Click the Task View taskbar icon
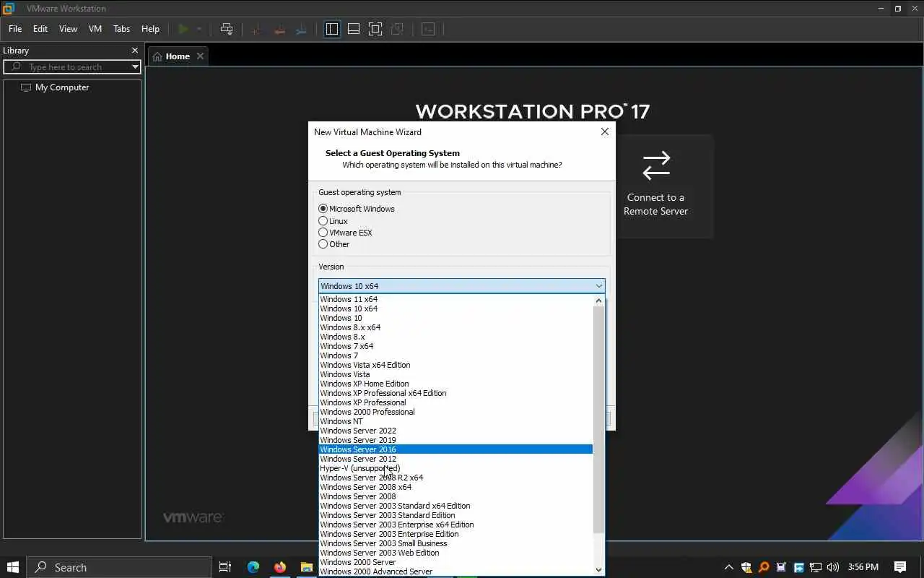The width and height of the screenshot is (924, 578). tap(225, 567)
